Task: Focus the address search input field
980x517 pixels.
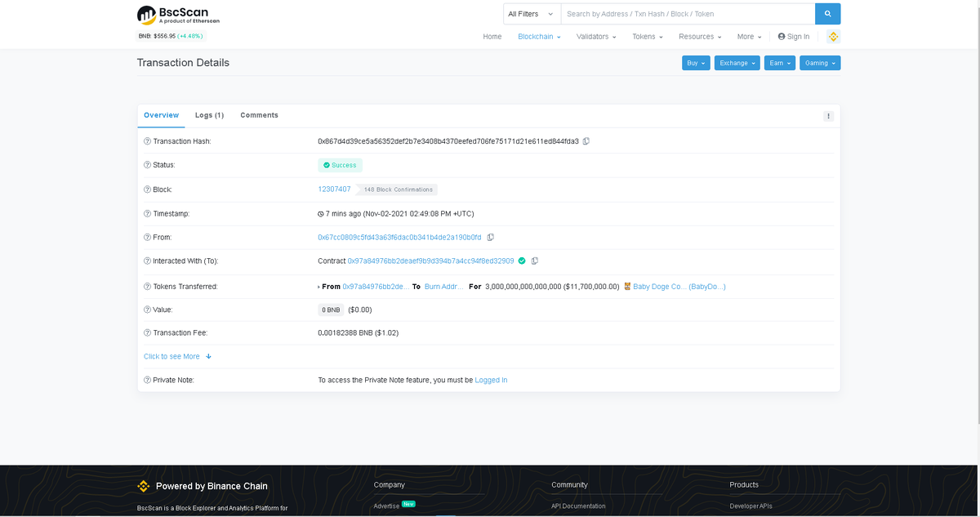Action: click(688, 14)
